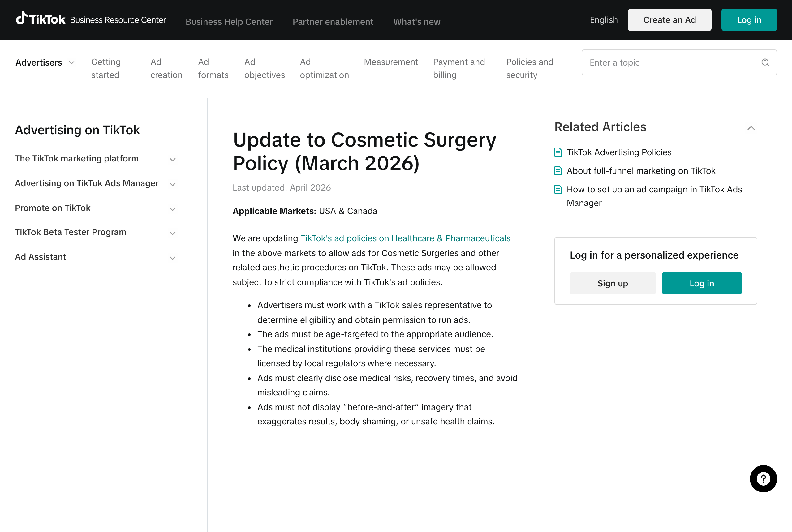
Task: Click the Last updated: April 2026 text
Action: (282, 188)
